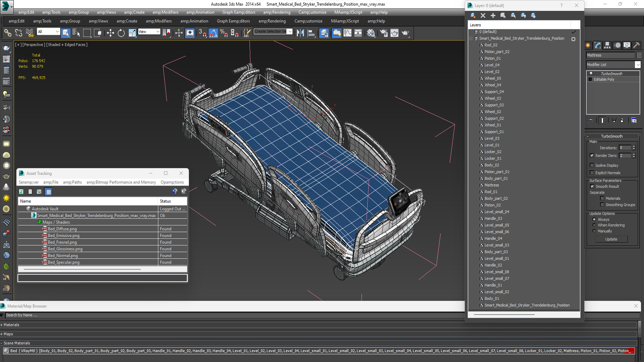Choose the Select and Scale tool
This screenshot has width=644, height=362.
click(132, 33)
